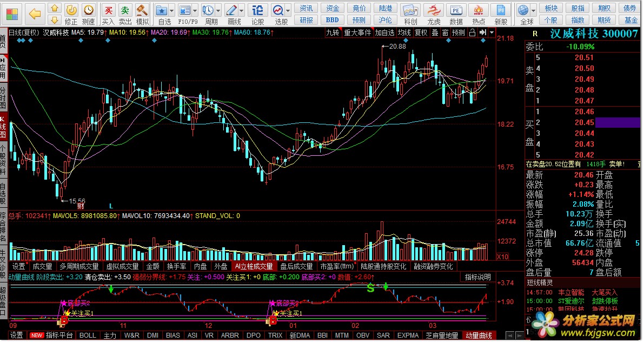Viewport: 644px width, 342px height.
Task: Click the 15.56 low price marker
Action: (x=77, y=201)
